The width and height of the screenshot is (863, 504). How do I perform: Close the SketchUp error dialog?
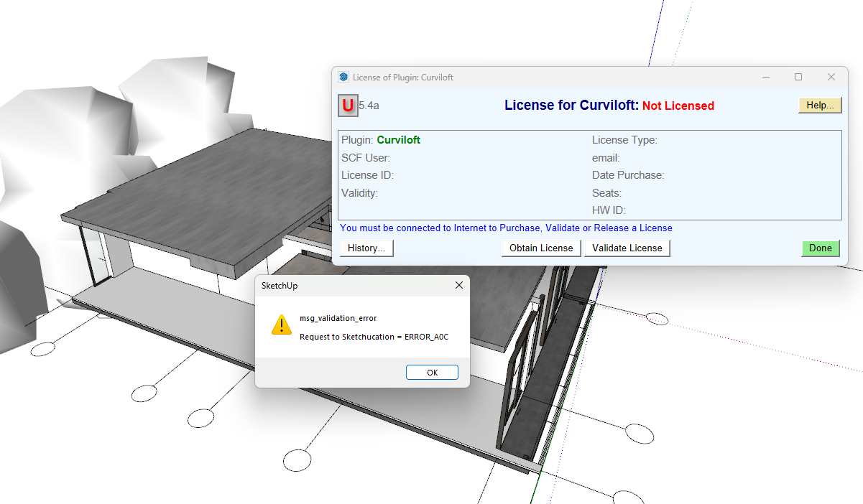click(459, 286)
